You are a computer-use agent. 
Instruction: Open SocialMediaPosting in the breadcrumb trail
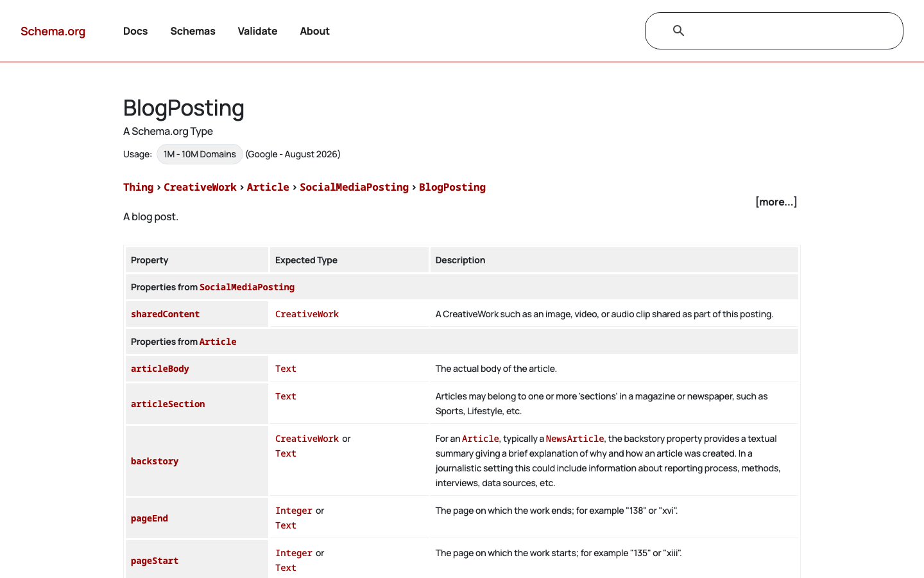354,187
